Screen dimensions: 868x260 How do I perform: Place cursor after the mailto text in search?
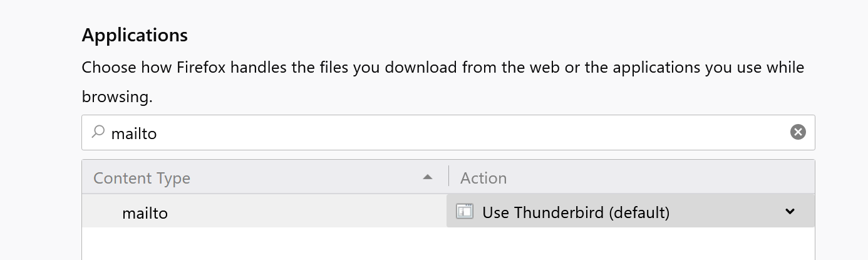(158, 133)
